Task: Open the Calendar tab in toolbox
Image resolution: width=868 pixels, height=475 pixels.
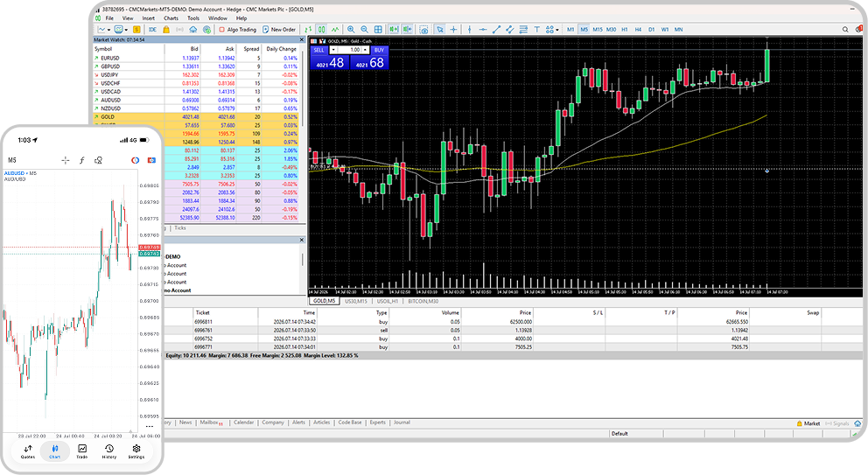Action: (x=243, y=423)
